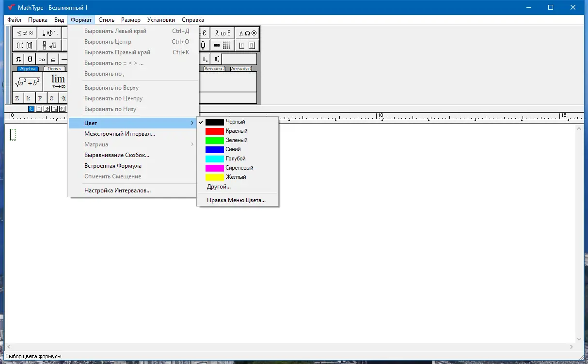The height and width of the screenshot is (364, 588).
Task: Pick the red Красный color swatch
Action: (215, 131)
